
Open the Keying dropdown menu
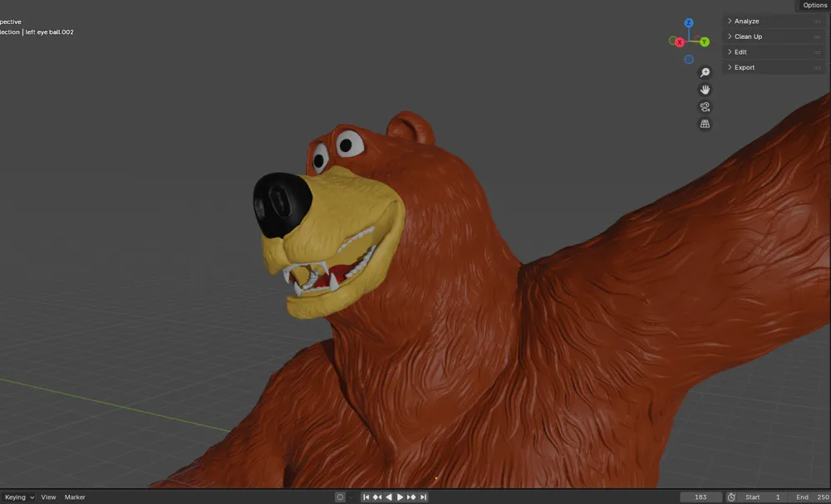(x=19, y=497)
